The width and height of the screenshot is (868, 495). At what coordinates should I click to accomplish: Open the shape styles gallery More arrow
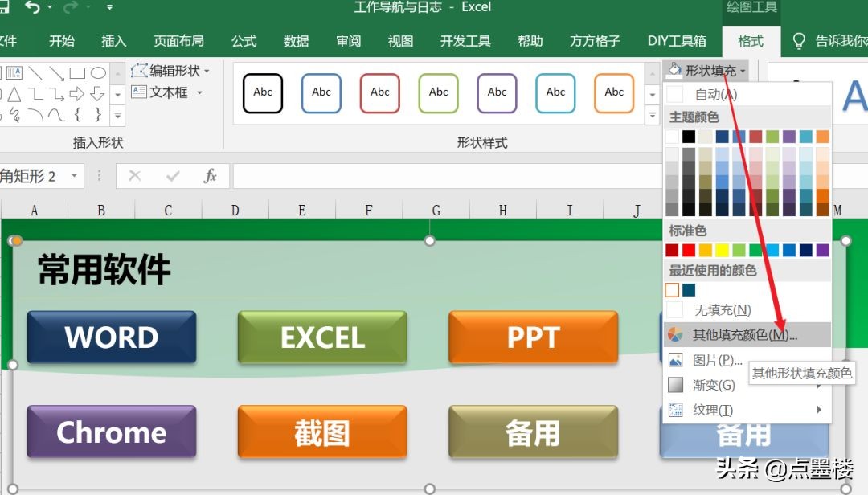tap(653, 116)
